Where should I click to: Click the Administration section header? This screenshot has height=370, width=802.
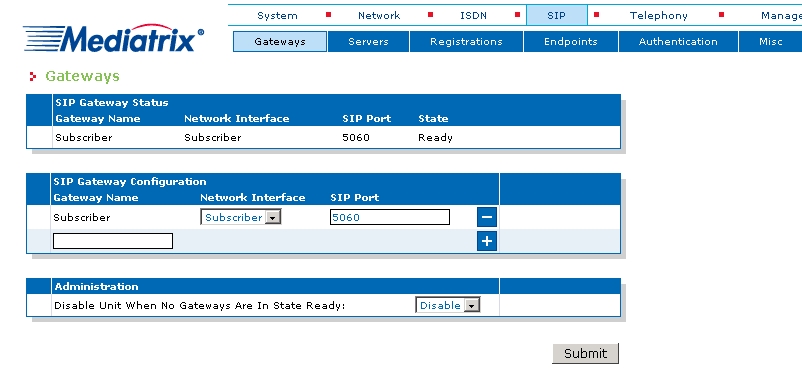point(97,287)
